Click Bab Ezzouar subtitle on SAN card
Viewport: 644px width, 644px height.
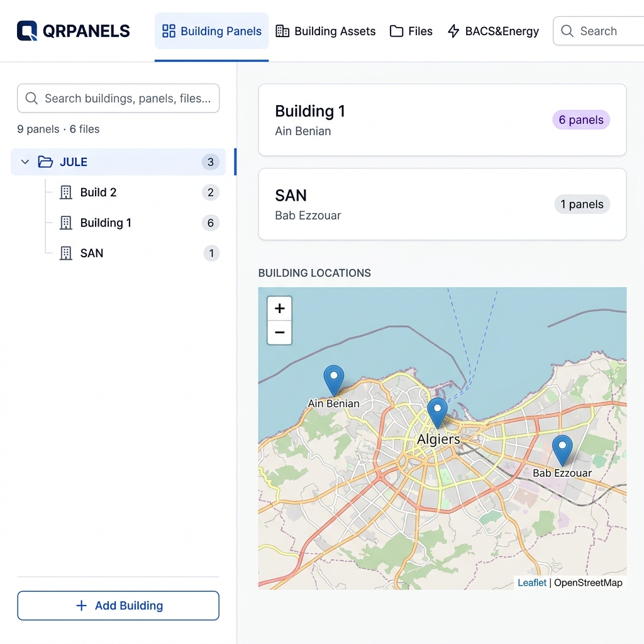point(308,215)
